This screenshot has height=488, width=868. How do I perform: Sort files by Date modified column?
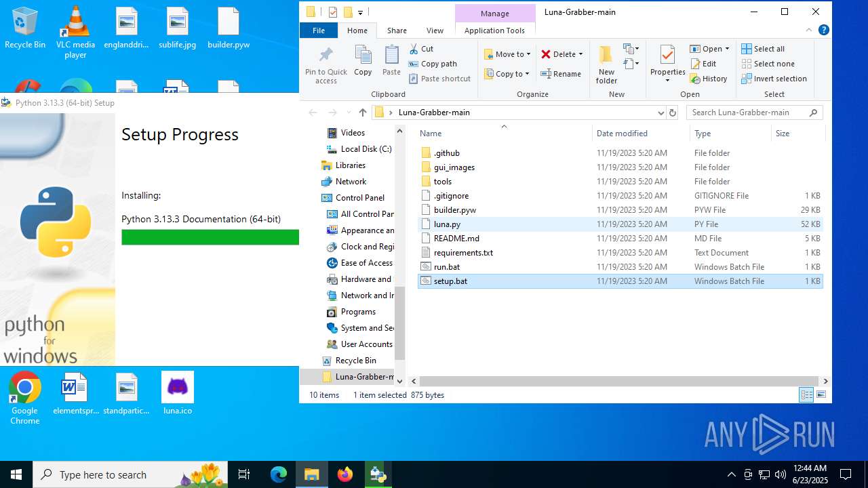tap(641, 134)
